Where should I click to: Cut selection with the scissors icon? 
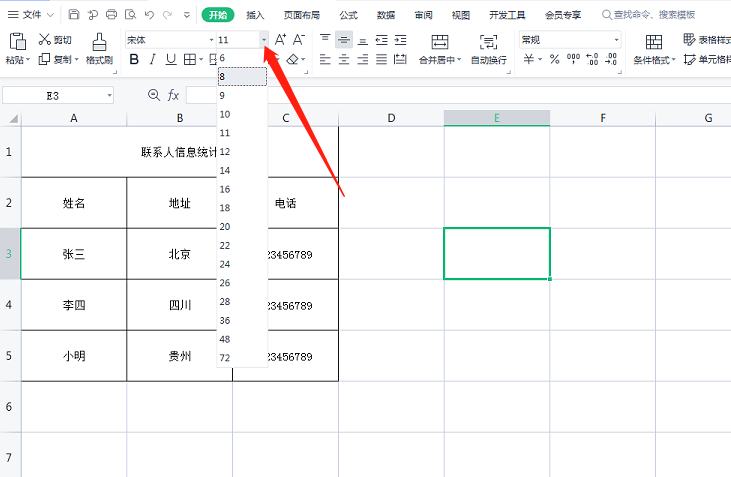pyautogui.click(x=45, y=40)
